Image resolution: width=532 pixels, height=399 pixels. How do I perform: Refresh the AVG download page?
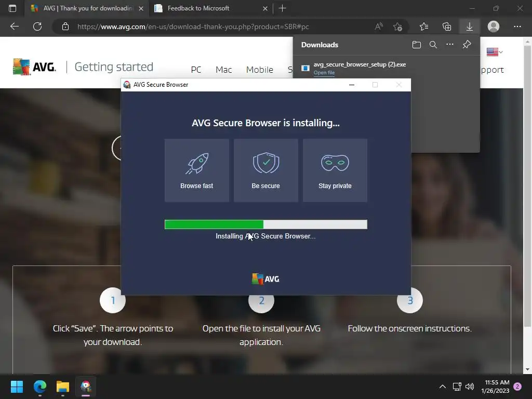[37, 26]
